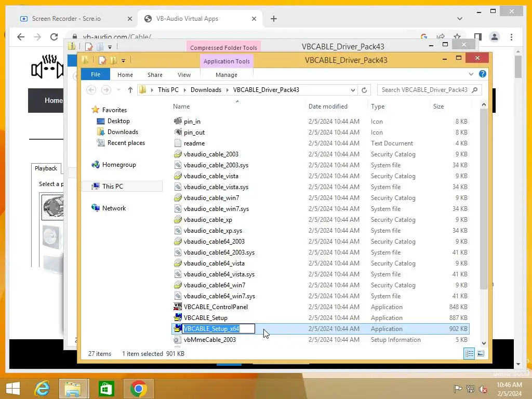
Task: Sort by the Name column header
Action: 181,106
